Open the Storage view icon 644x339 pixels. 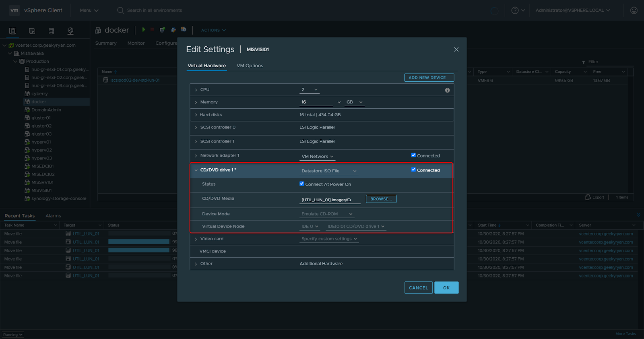tap(51, 31)
